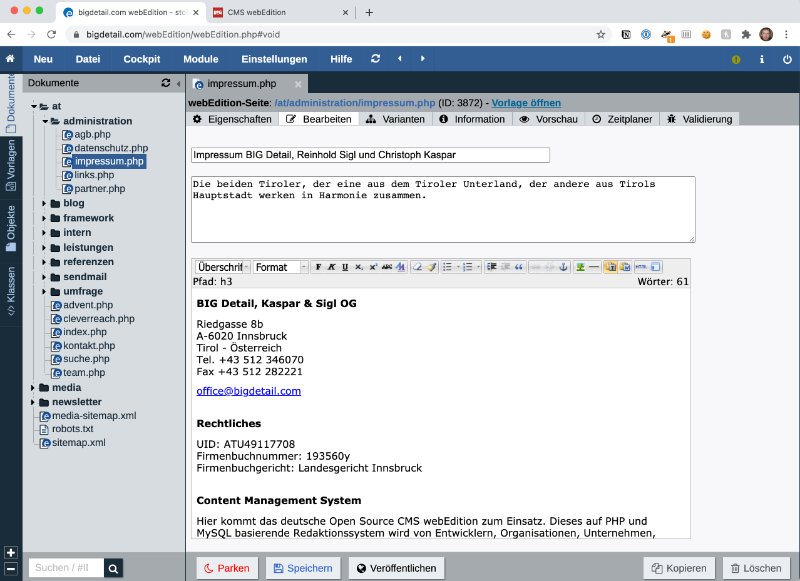Click the Speichern button
Screen dimensions: 800x581
pos(303,568)
